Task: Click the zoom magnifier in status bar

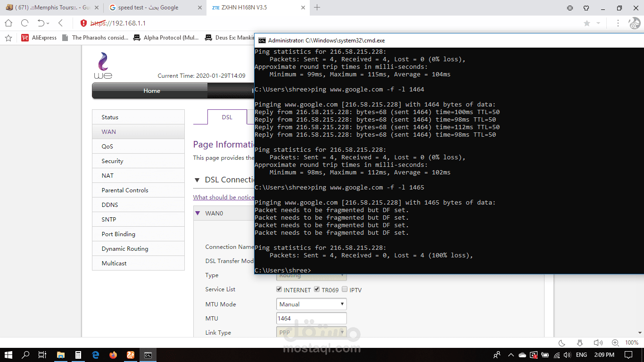Action: [615, 343]
